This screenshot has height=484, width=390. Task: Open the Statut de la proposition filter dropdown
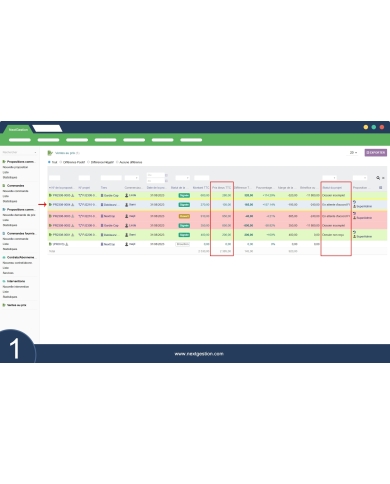(182, 178)
